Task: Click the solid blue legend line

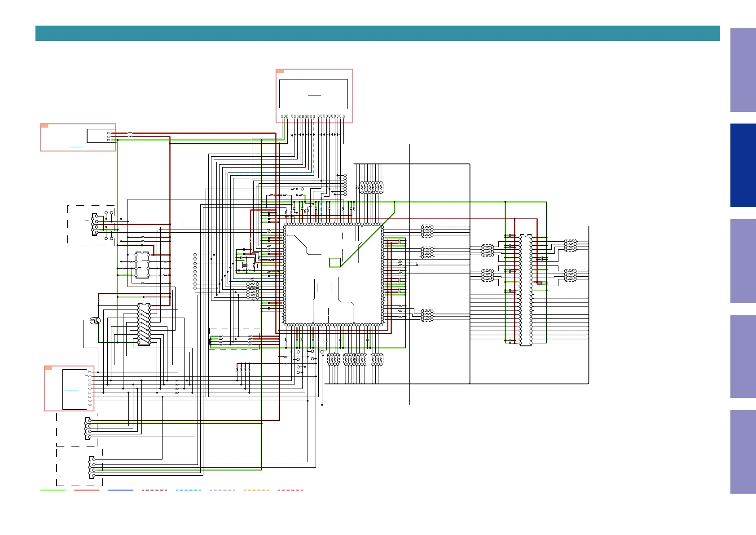Action: tap(121, 490)
